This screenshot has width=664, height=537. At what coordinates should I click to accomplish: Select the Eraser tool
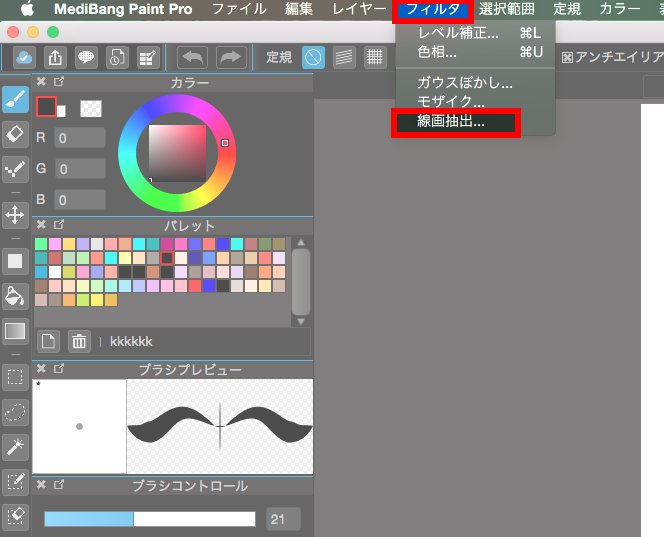tap(15, 135)
